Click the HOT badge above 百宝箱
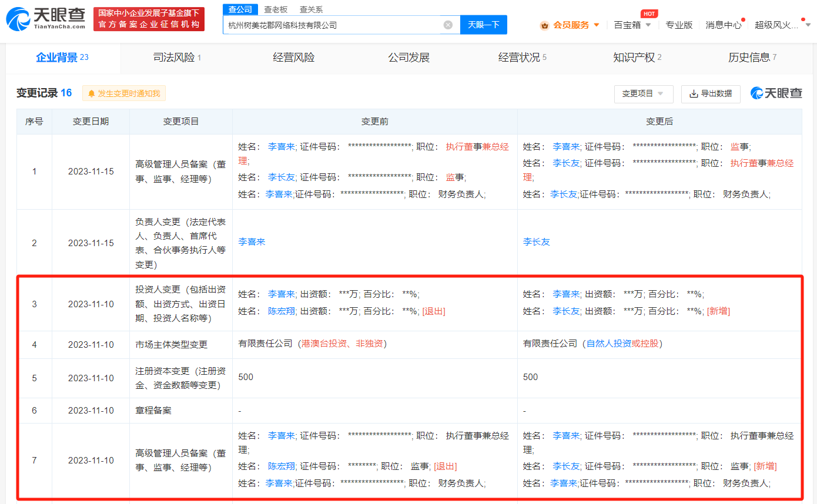817x504 pixels. pos(649,13)
